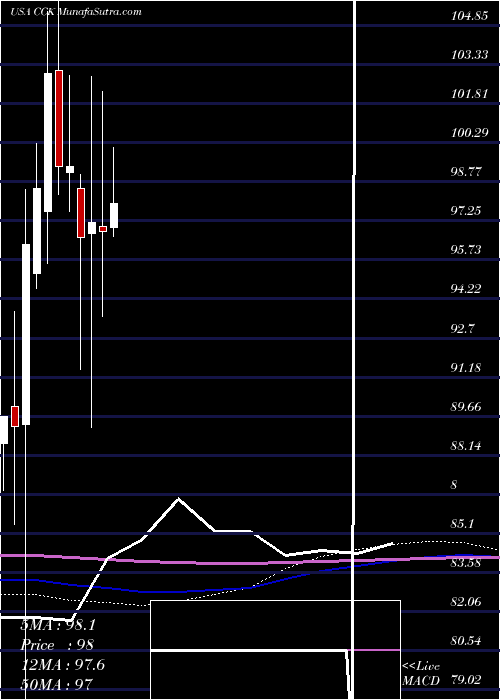Click the 88.14 price axis label
The height and width of the screenshot is (700, 500).
467,446
